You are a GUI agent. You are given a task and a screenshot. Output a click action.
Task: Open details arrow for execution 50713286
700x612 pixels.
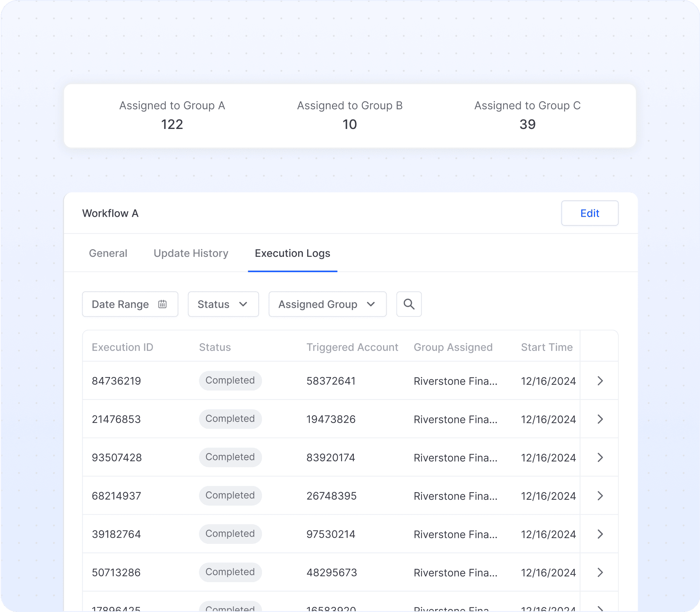point(600,572)
